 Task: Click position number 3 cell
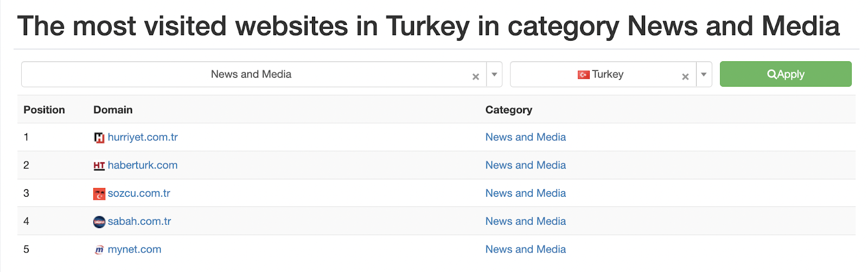(x=26, y=193)
